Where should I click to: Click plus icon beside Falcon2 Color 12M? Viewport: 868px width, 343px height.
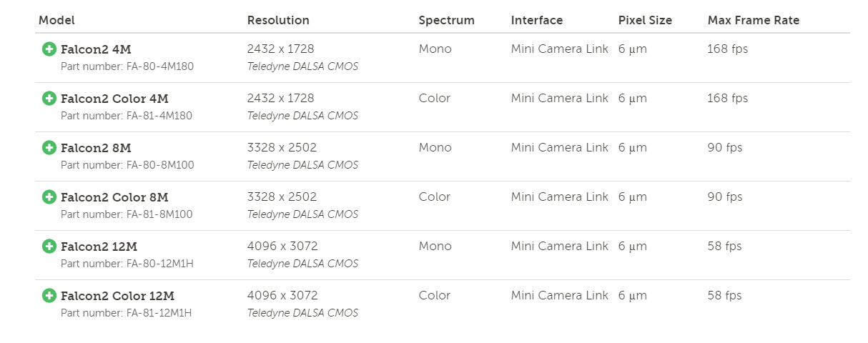point(49,296)
